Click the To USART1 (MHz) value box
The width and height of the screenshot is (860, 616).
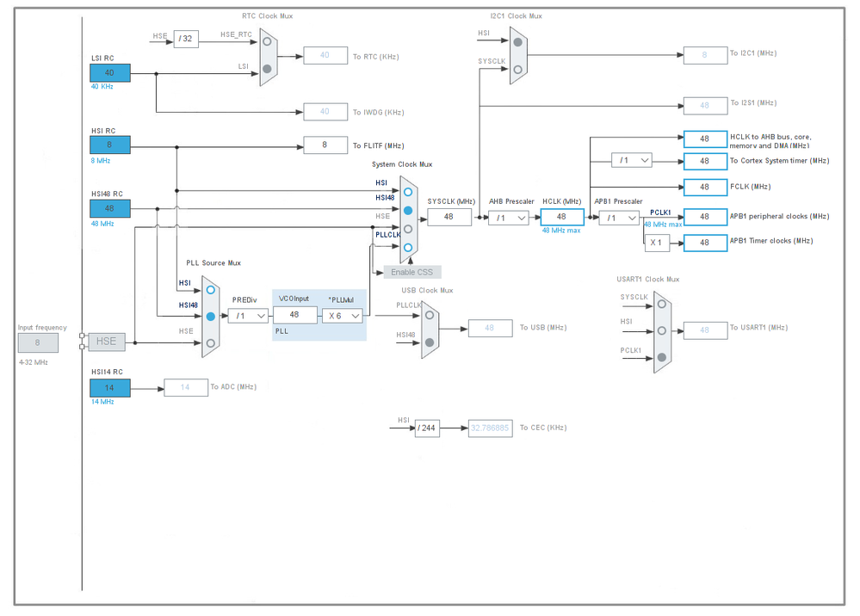(x=705, y=330)
